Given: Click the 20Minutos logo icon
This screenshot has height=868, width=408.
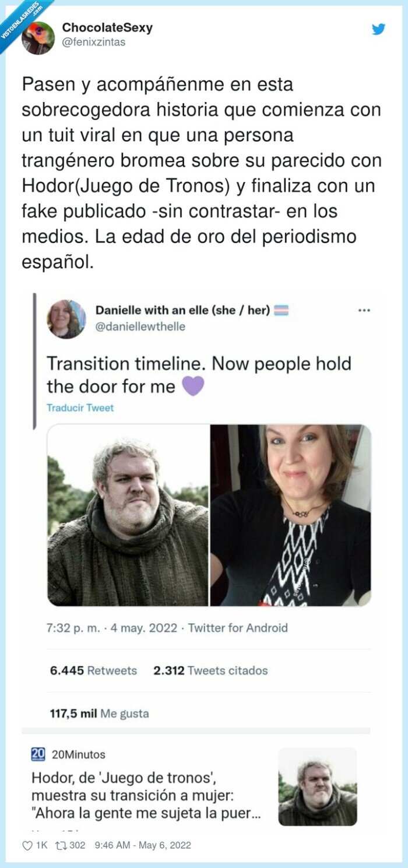Looking at the screenshot, I should coord(38,754).
